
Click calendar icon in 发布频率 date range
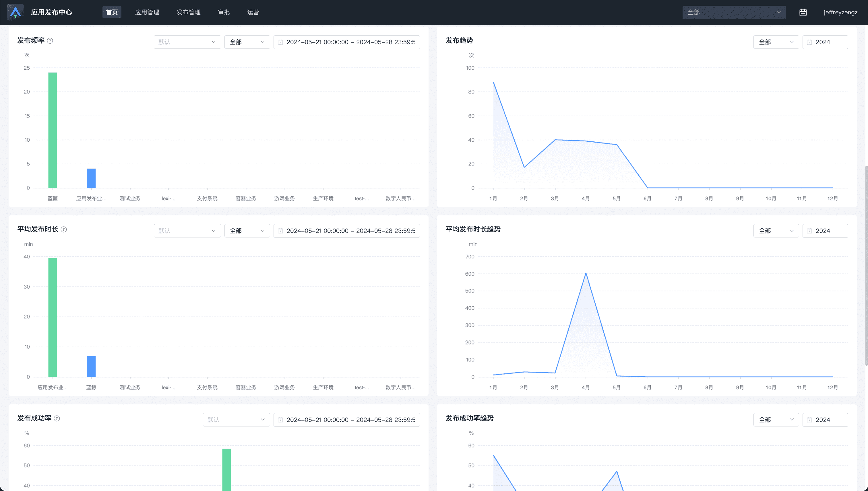(280, 42)
